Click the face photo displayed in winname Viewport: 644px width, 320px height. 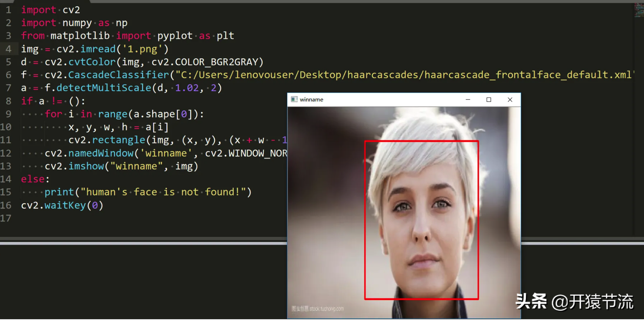click(x=404, y=212)
